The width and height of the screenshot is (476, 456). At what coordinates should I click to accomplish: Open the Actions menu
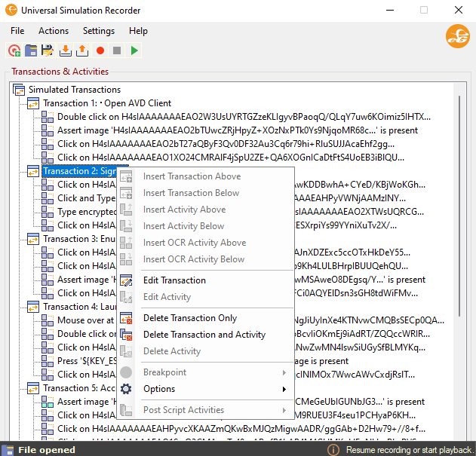click(x=54, y=31)
